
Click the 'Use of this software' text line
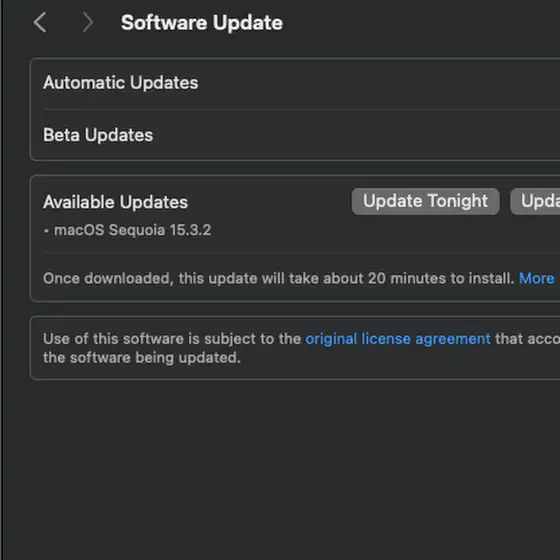[x=301, y=339]
